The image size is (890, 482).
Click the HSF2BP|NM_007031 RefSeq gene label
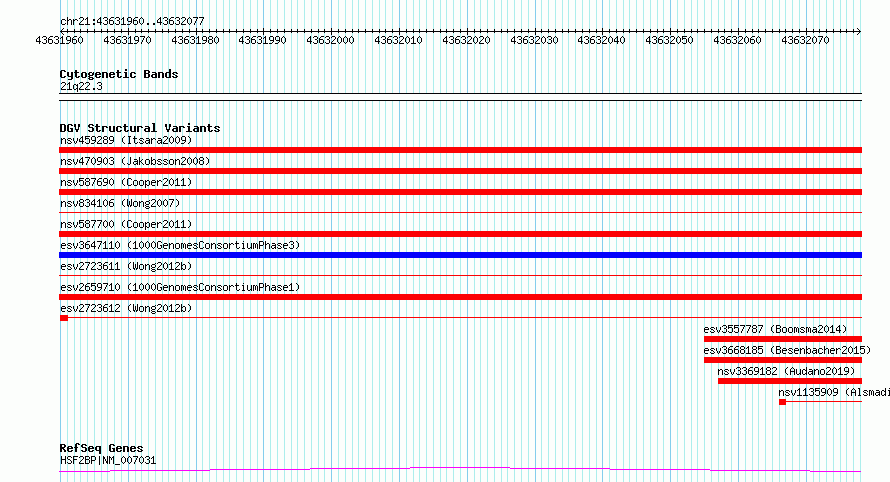tap(108, 460)
